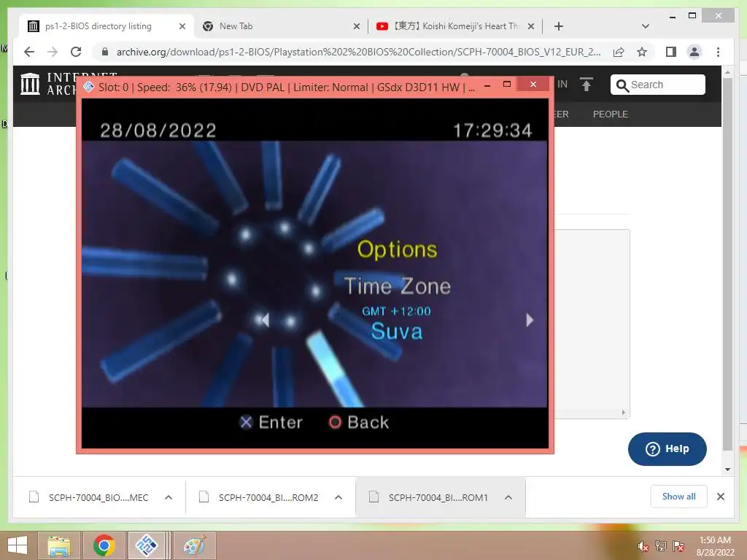Image resolution: width=747 pixels, height=560 pixels.
Task: Click Show all downloads
Action: (x=679, y=497)
